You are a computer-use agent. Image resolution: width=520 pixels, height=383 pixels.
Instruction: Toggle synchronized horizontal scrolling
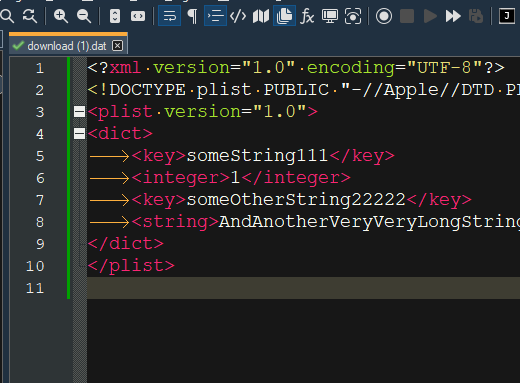click(138, 16)
